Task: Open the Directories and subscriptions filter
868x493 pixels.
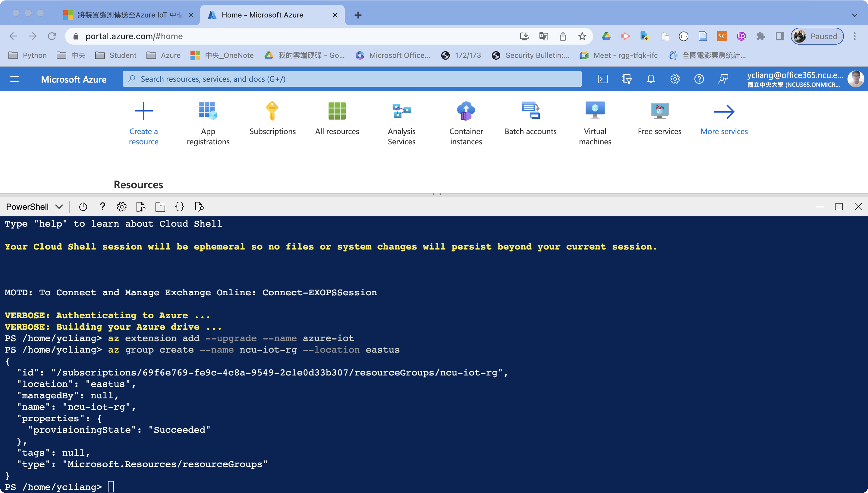Action: click(x=627, y=79)
